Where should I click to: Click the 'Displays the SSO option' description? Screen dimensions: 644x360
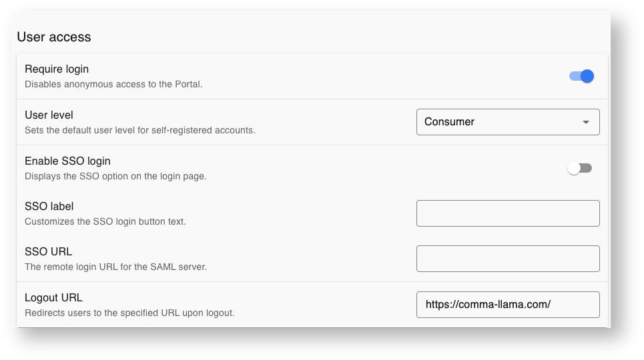(x=115, y=176)
